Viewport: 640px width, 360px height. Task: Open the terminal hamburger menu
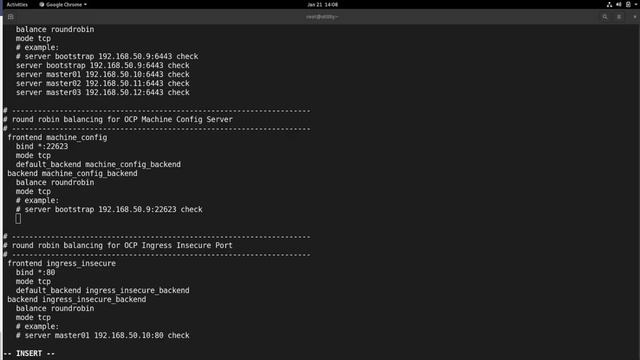pos(619,17)
